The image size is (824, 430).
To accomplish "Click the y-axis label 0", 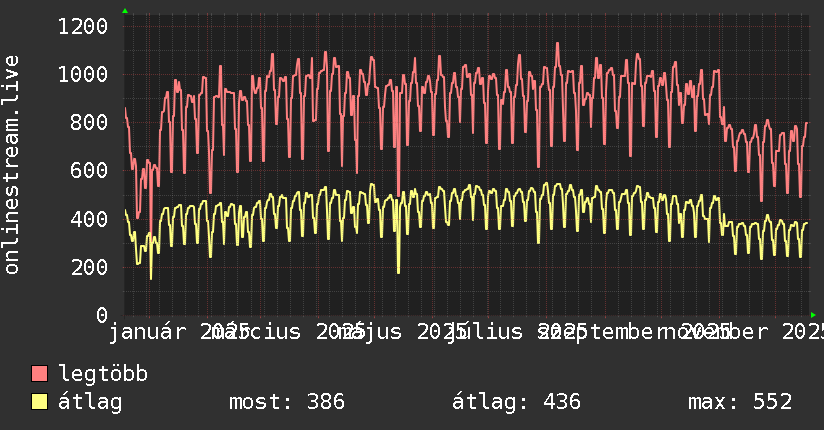I will coord(102,315).
